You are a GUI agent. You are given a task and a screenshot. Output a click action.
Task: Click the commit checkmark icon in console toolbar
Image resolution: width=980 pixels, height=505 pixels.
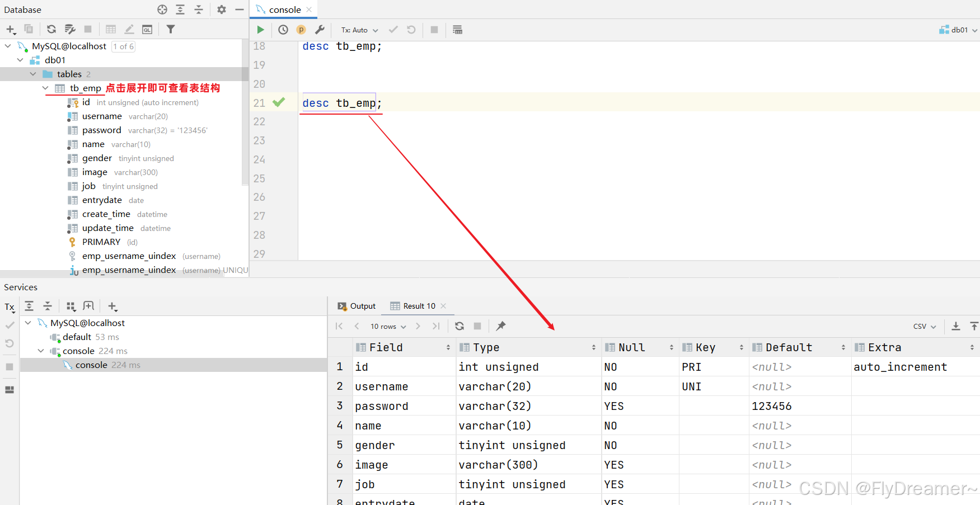[x=393, y=30]
